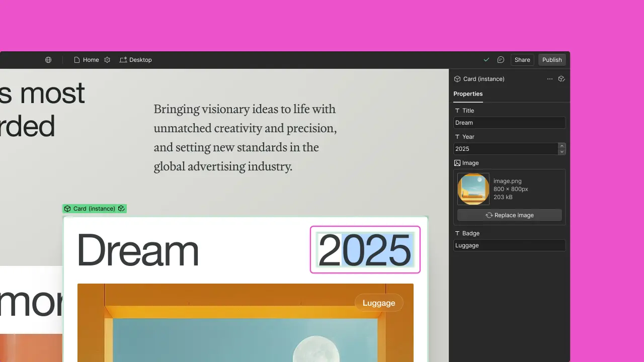Click the Image property label icon
This screenshot has width=644, height=362.
point(457,163)
